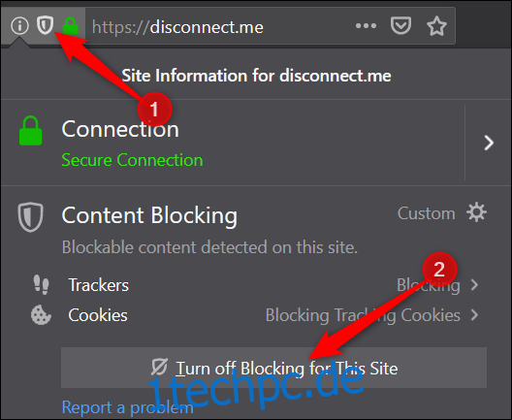Bookmark this page with the star icon
Viewport: 512px width, 420px height.
coord(436,26)
